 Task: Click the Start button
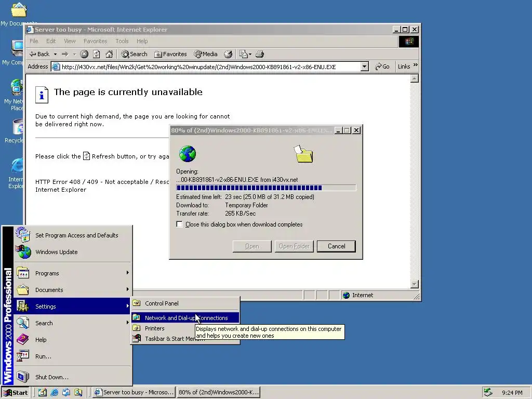[x=15, y=393]
